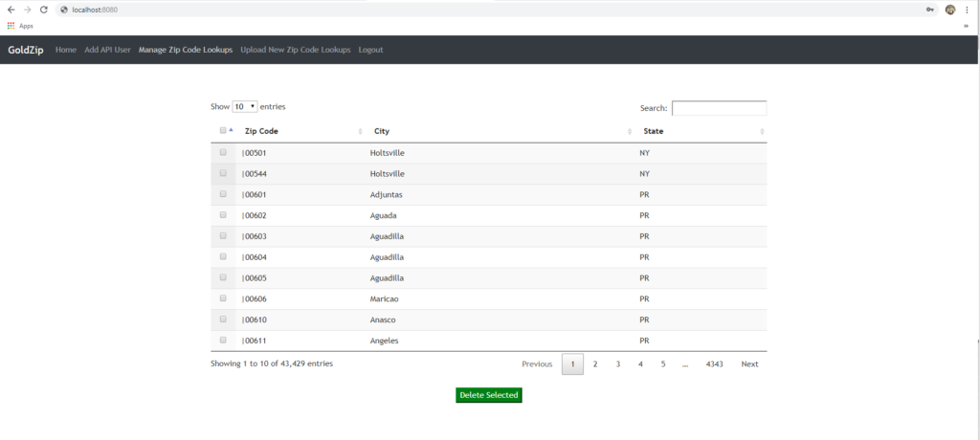Click the saved password key icon
980x440 pixels.
(x=930, y=10)
